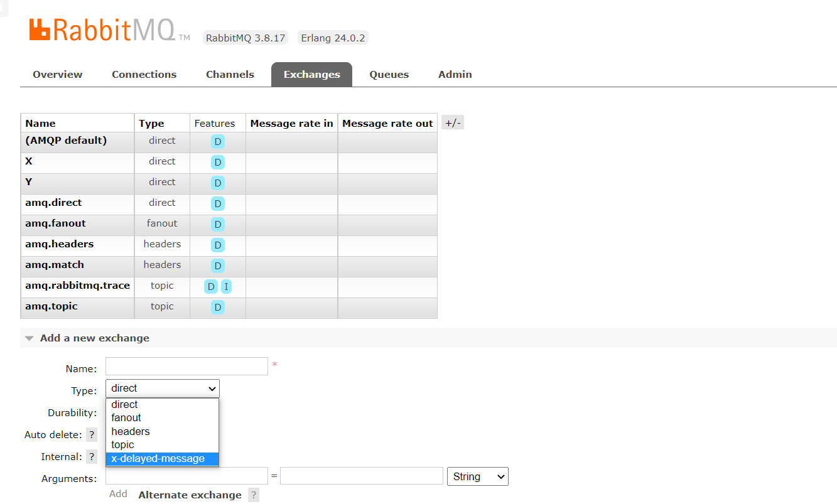Viewport: 837px width, 504px height.
Task: Open exchange X
Action: point(29,161)
